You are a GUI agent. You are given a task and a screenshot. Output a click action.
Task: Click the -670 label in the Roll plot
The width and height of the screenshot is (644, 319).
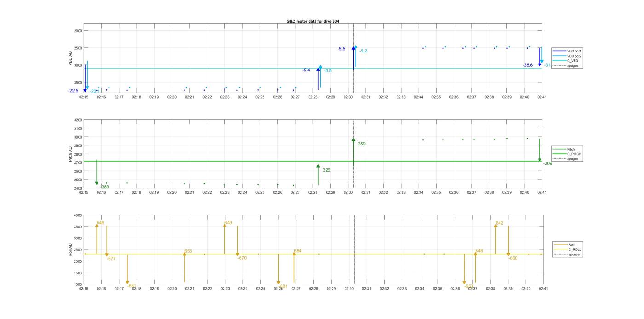242,258
